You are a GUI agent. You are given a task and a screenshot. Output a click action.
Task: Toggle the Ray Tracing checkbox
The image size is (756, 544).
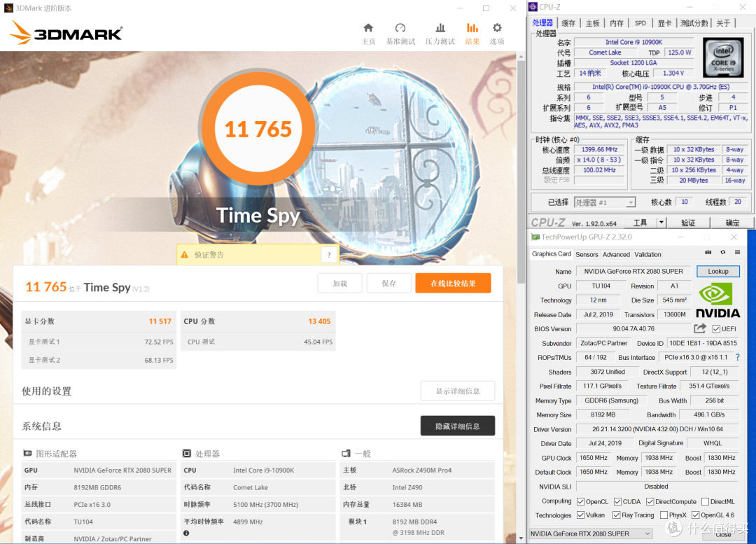(x=616, y=515)
